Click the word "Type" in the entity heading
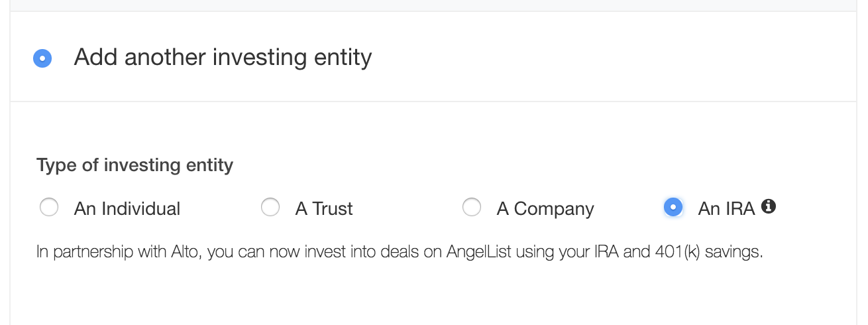868x325 pixels. click(x=56, y=166)
